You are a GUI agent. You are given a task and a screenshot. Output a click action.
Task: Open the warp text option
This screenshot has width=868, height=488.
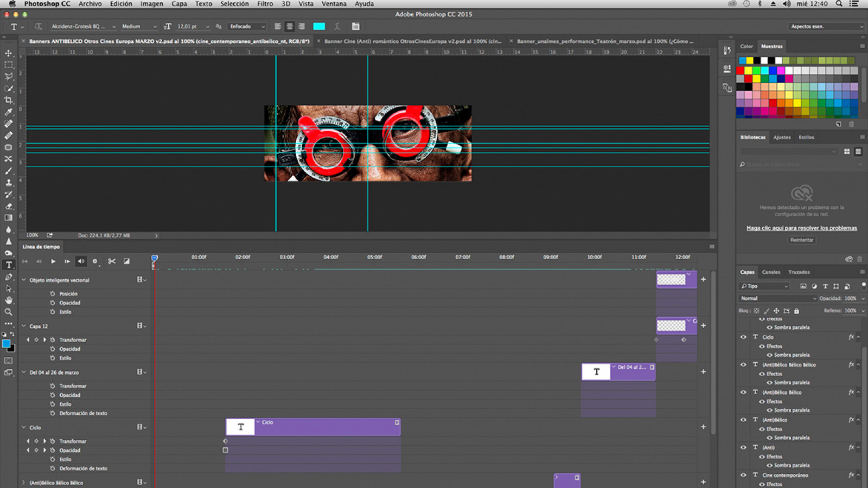point(337,26)
